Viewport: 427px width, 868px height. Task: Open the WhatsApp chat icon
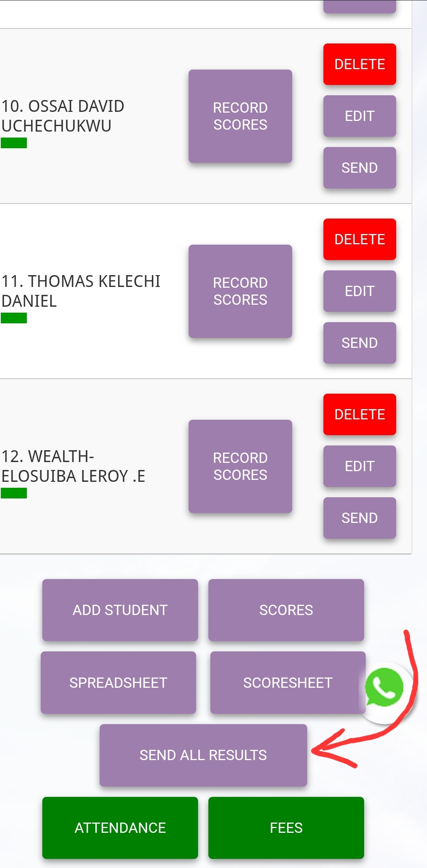coord(384,688)
